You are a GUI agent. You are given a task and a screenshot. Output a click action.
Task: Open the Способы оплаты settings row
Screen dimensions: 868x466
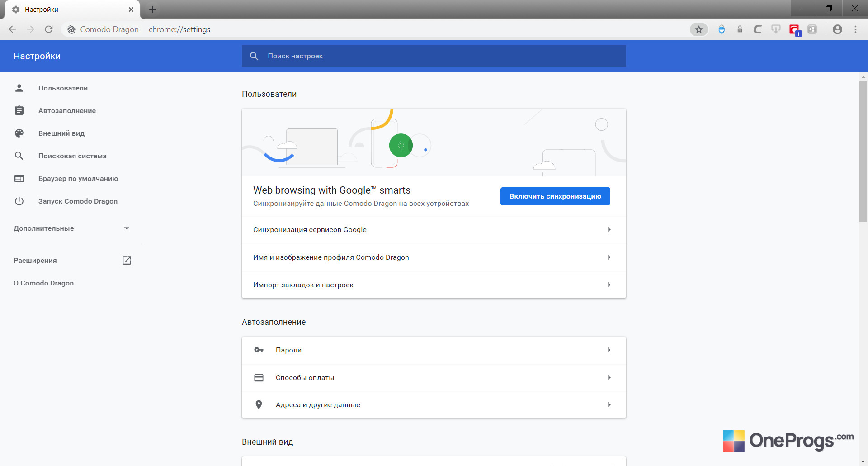click(x=434, y=378)
